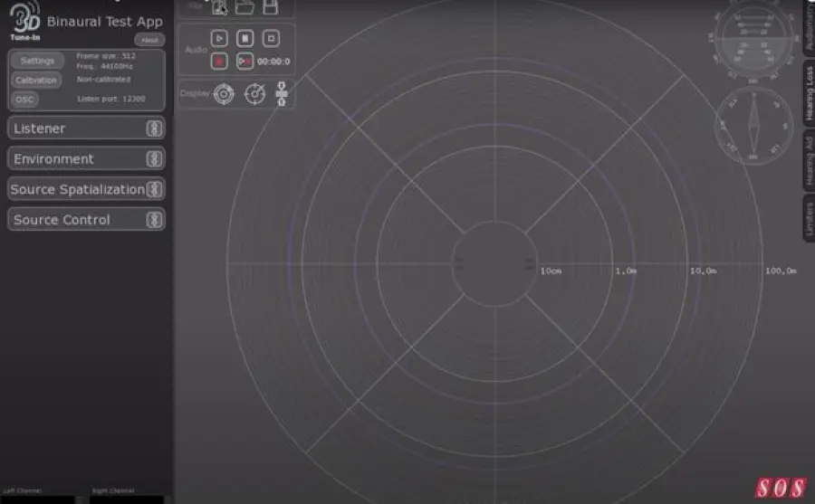Switch to the Hearing Aid side tab
The image size is (815, 504).
point(809,158)
